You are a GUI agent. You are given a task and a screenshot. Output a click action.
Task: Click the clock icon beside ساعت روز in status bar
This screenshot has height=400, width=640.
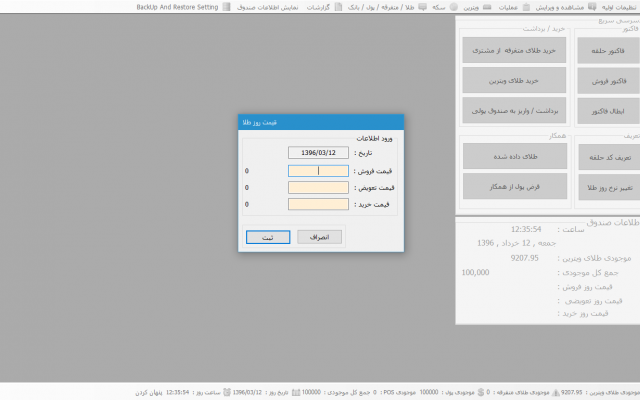tap(227, 392)
